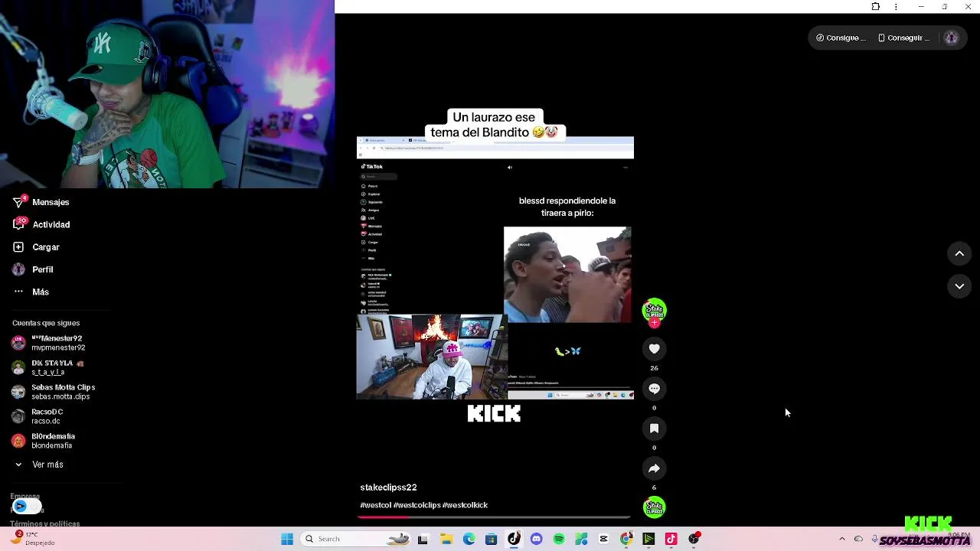This screenshot has width=980, height=551.
Task: Click the #westcolkick hashtag
Action: point(465,505)
